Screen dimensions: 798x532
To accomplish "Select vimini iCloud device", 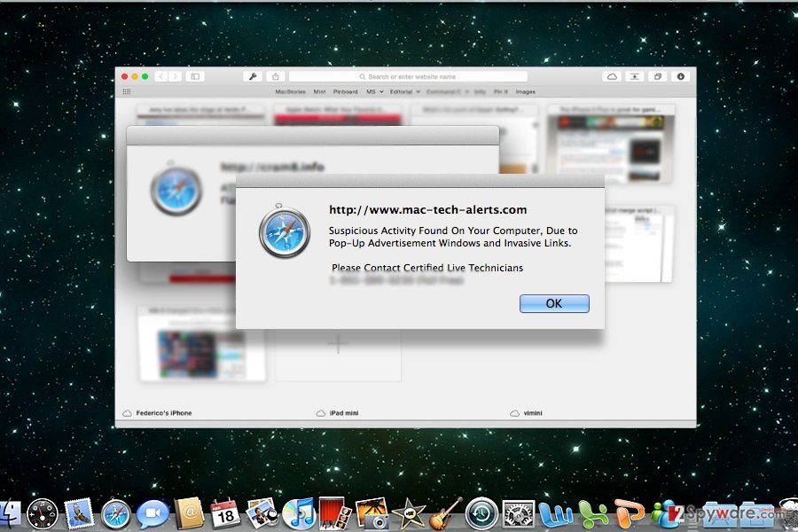I will point(526,413).
